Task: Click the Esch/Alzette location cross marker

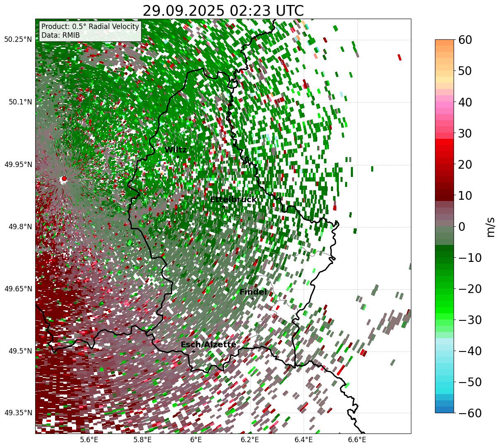Action: 193,351
